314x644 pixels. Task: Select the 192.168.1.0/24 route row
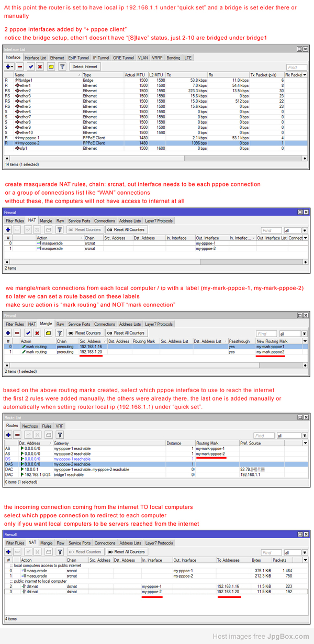pyautogui.click(x=156, y=474)
